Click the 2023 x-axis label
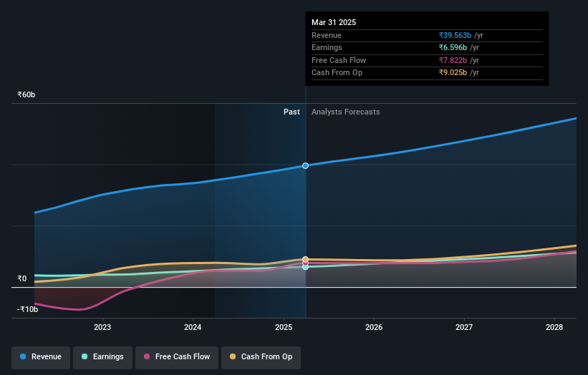This screenshot has width=588, height=375. point(102,328)
